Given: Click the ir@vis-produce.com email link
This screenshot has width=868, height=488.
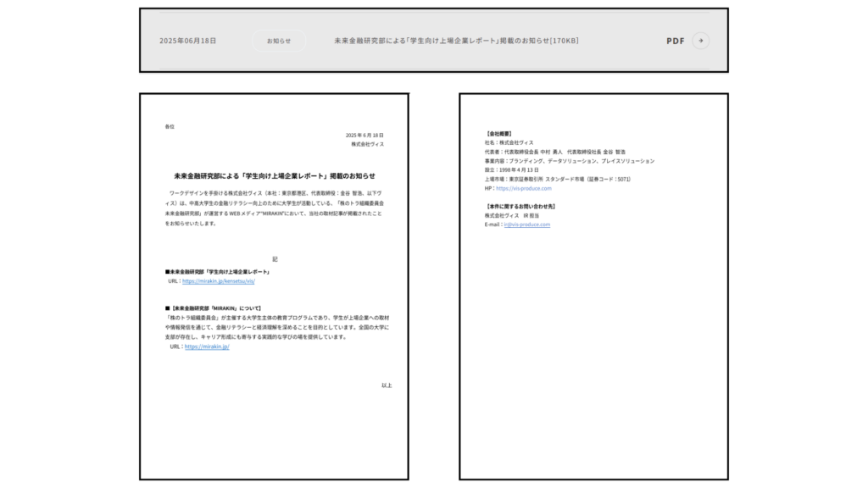Looking at the screenshot, I should pos(527,225).
